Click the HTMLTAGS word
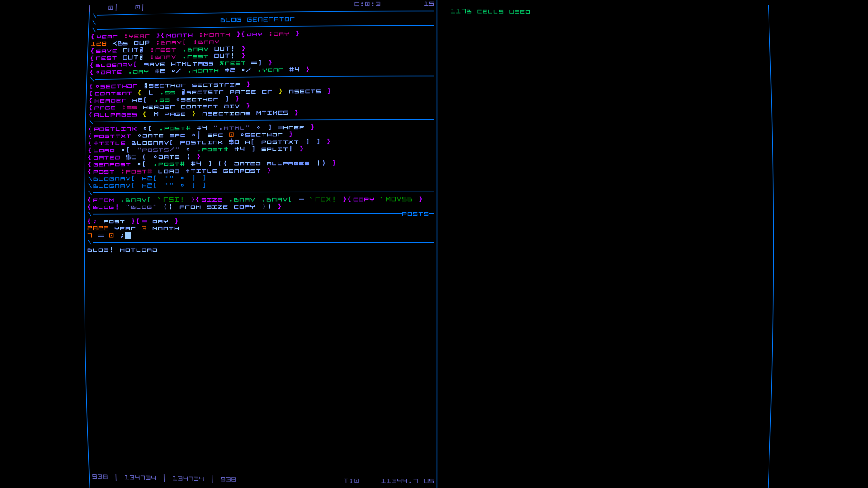868x488 pixels. pyautogui.click(x=192, y=64)
